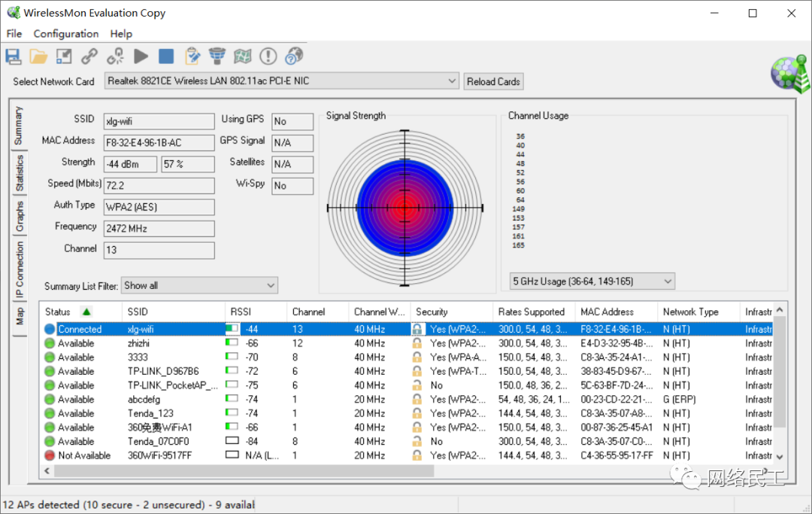Screen dimensions: 812x514
Task: Sort by MAC Address column header
Action: pos(616,312)
